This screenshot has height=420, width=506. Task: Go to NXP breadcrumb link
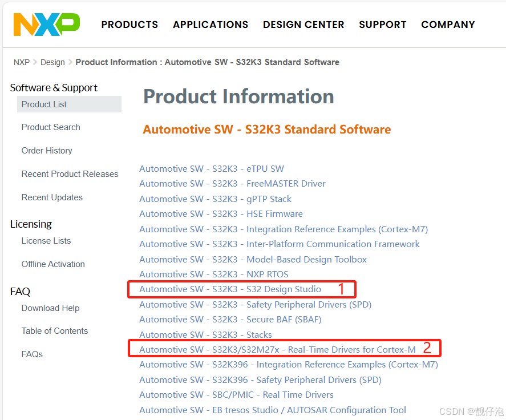point(22,62)
